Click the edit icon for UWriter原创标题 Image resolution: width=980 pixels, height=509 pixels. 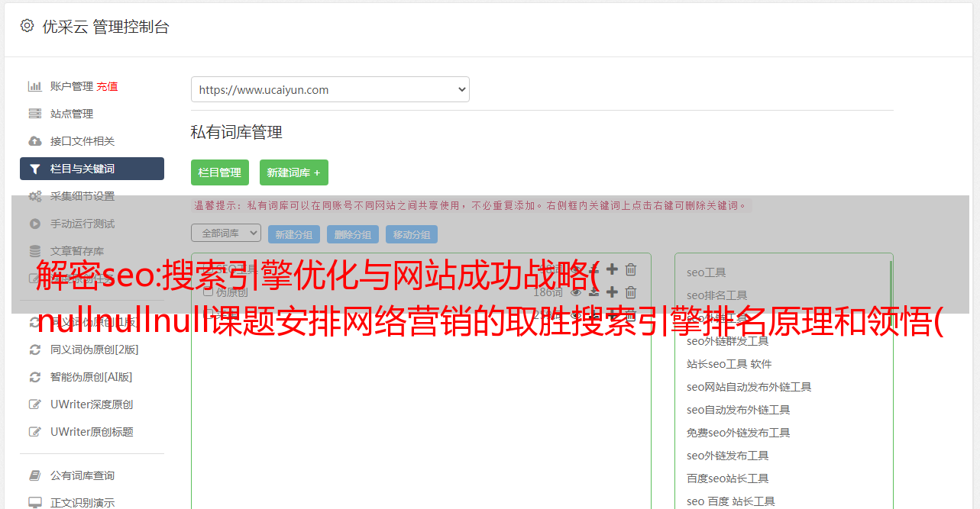(34, 432)
